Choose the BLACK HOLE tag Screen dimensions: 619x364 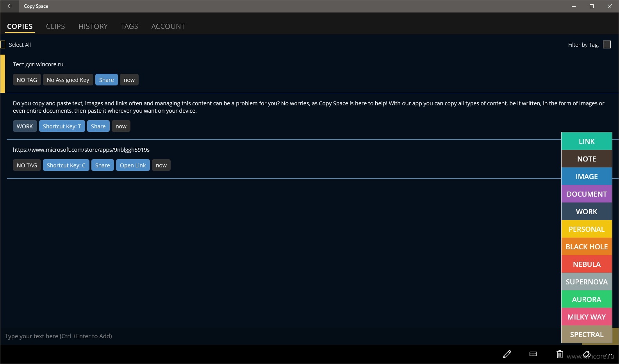pos(587,247)
